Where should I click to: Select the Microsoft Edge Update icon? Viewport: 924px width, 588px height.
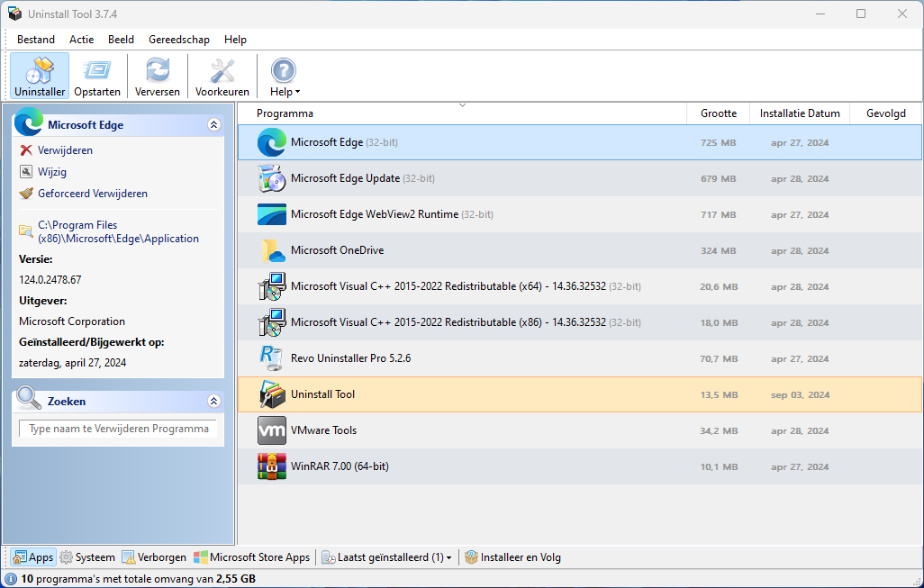coord(272,178)
